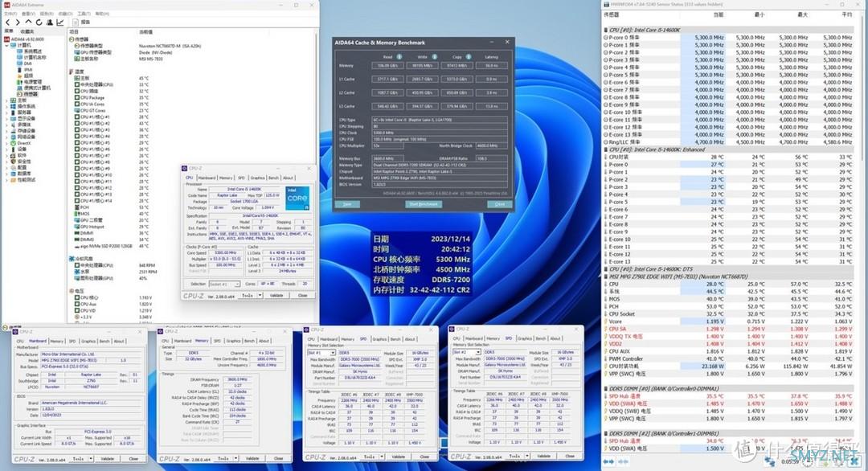
Task: Expand the 主板 tree node in AIDA64
Action: click(x=6, y=100)
